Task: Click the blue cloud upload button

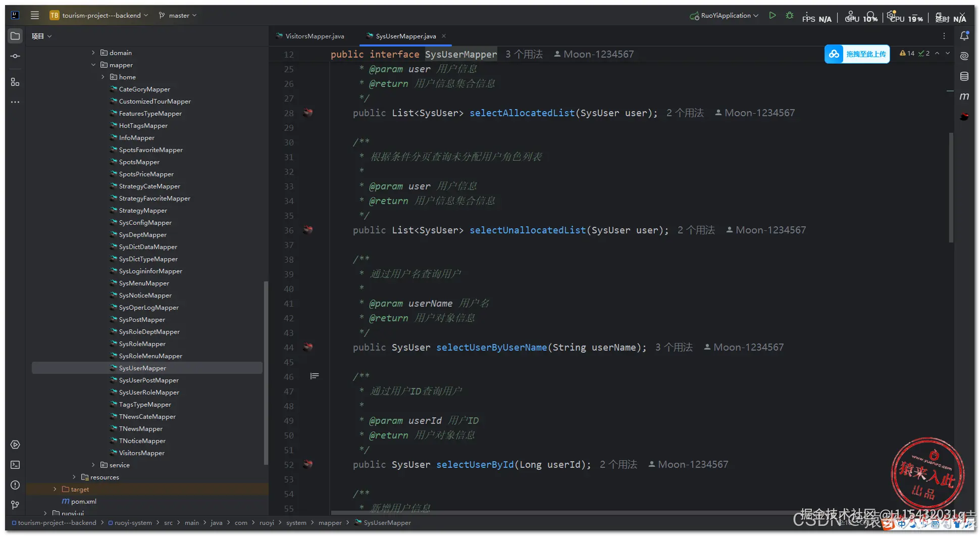Action: click(857, 54)
